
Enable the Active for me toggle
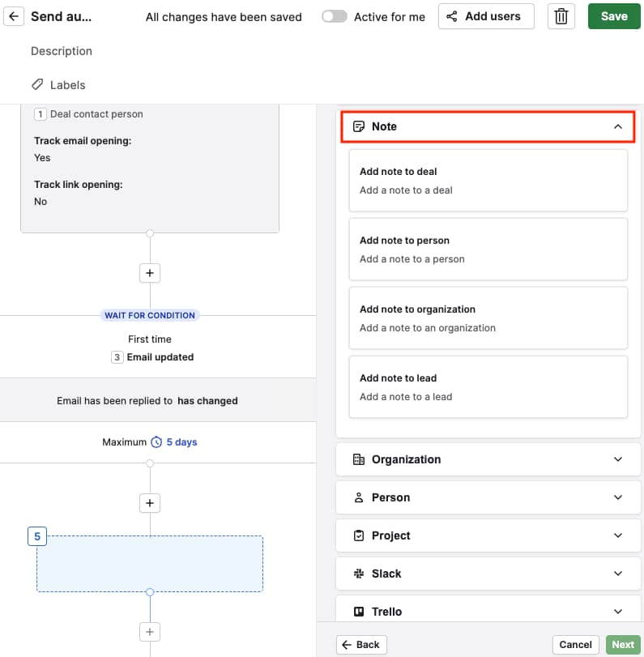point(334,16)
